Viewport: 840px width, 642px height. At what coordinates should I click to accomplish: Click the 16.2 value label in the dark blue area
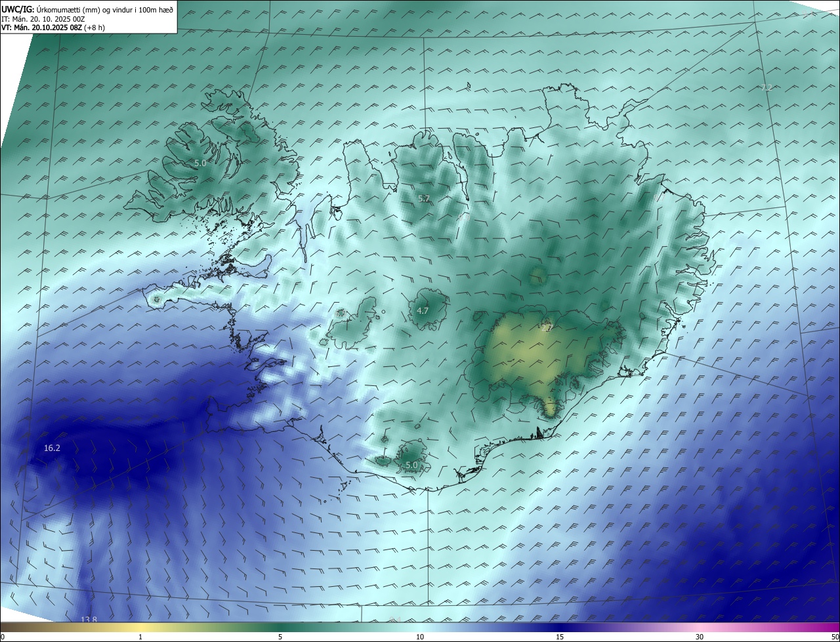click(x=52, y=448)
